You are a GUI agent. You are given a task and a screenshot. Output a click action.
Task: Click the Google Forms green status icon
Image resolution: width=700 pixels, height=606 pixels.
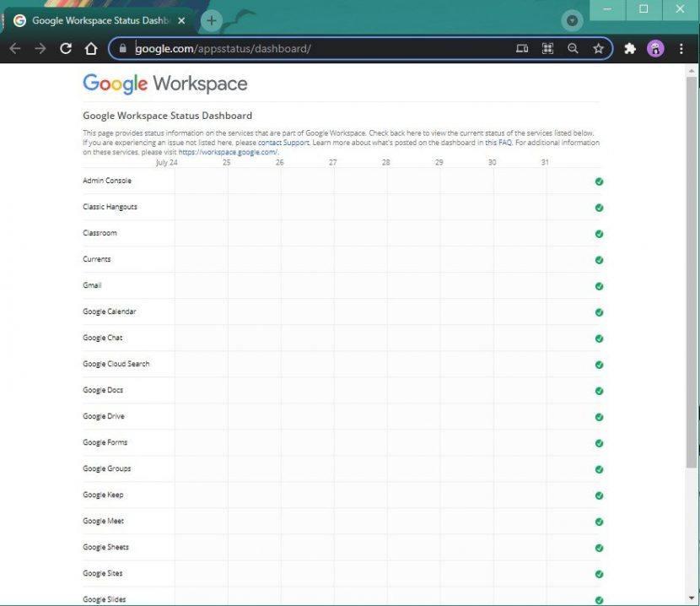click(x=599, y=443)
